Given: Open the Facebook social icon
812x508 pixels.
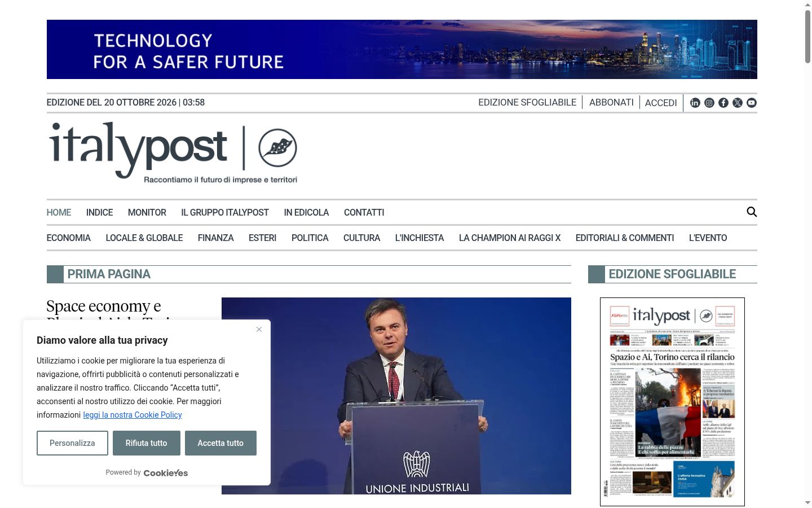Looking at the screenshot, I should point(723,103).
